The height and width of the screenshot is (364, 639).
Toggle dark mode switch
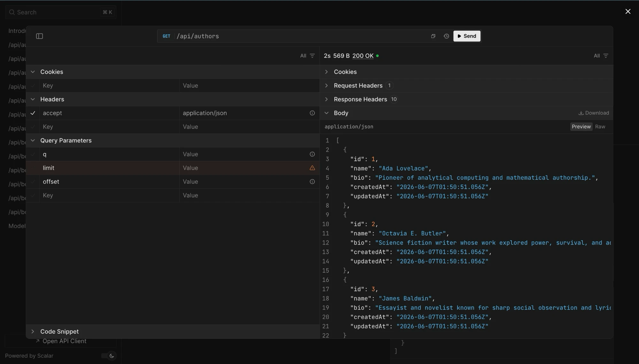point(109,356)
